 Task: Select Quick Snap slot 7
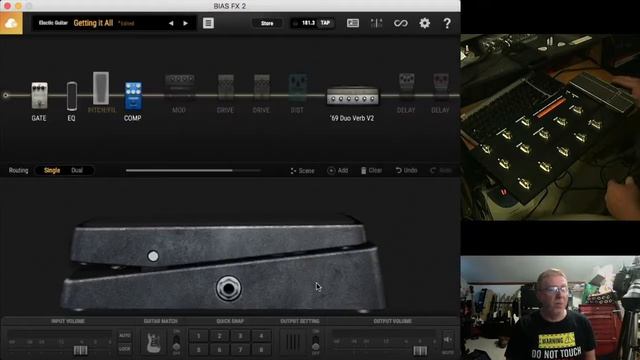(240, 350)
